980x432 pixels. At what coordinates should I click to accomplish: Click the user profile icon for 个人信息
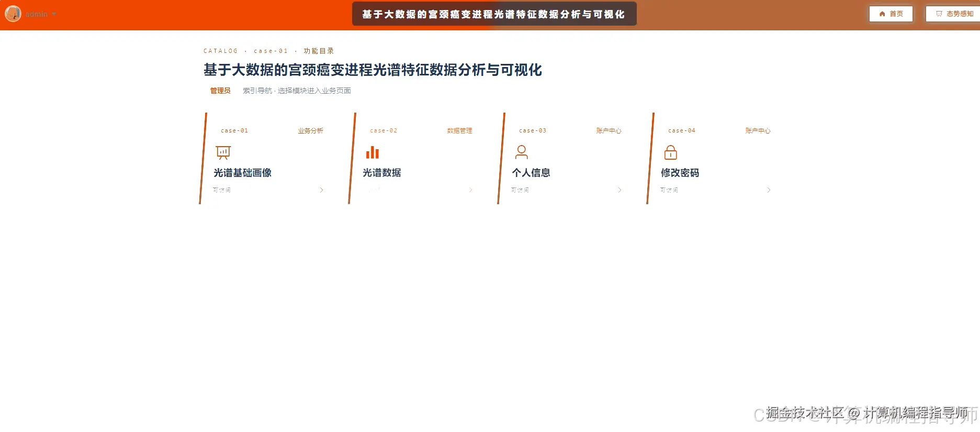[x=522, y=152]
